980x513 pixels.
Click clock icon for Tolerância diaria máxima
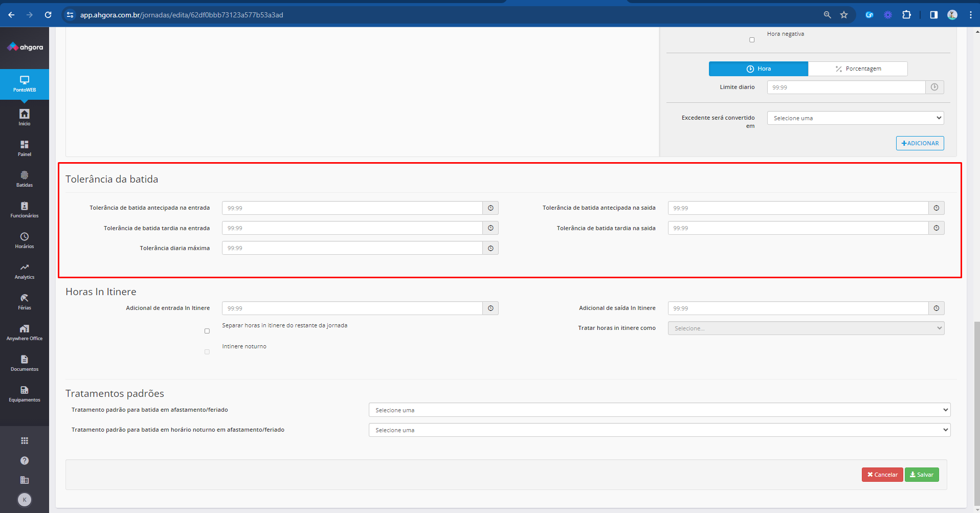[x=491, y=248]
